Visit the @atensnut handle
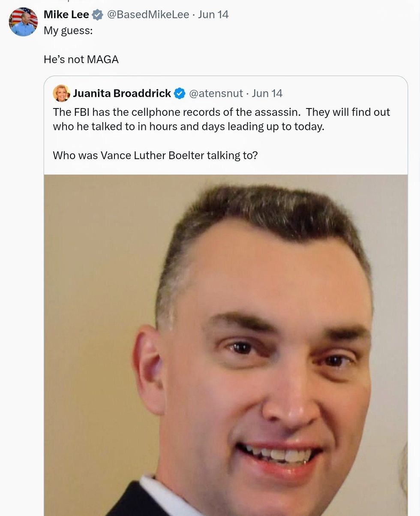The image size is (420, 516). tap(216, 93)
